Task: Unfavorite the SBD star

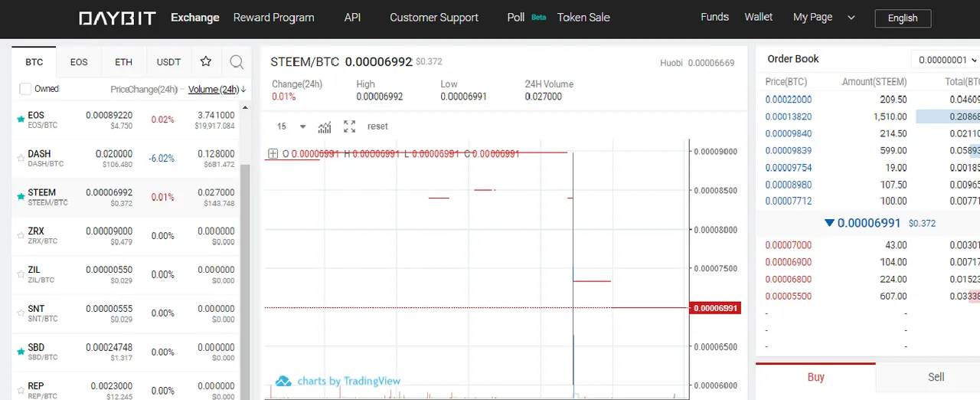Action: [21, 352]
